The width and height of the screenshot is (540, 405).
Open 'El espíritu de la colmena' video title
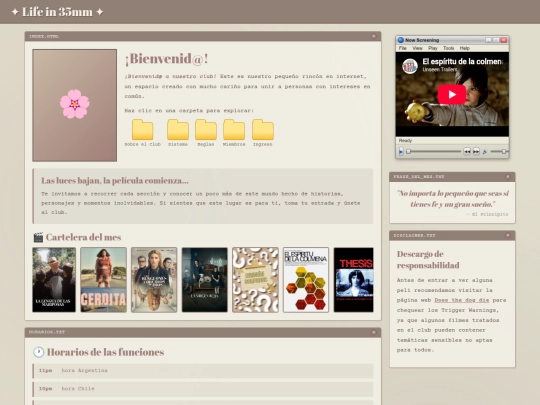(463, 62)
